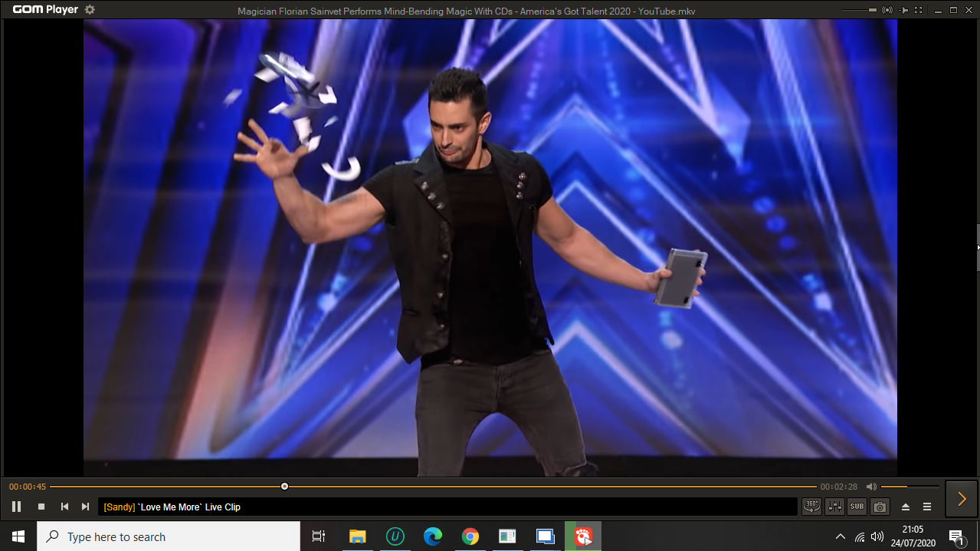Open the Wi-Fi network tray icon
The width and height of the screenshot is (980, 551).
pos(860,536)
